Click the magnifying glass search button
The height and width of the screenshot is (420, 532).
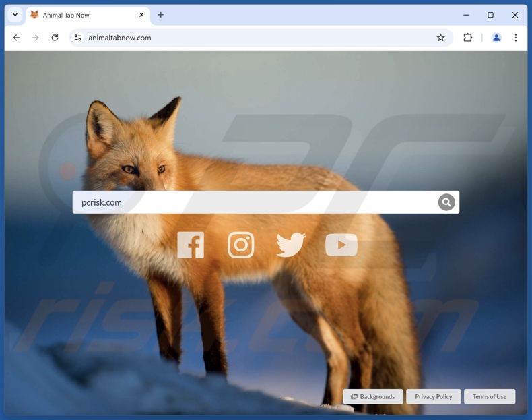pos(446,202)
